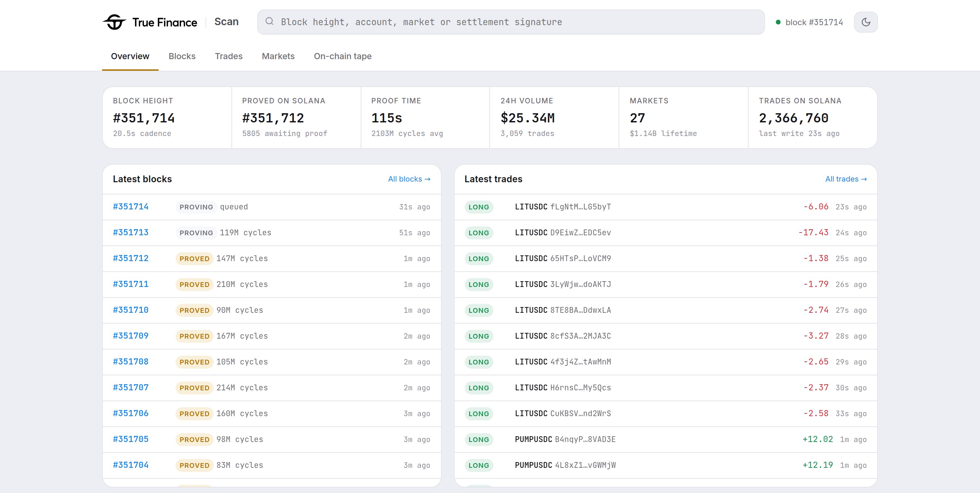
Task: Open block #351705
Action: click(x=130, y=439)
